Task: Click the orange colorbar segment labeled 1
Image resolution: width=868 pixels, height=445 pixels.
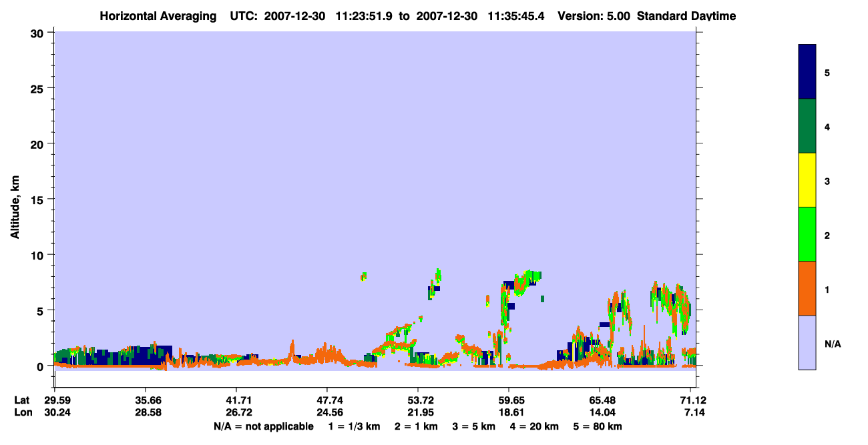Action: pyautogui.click(x=807, y=288)
